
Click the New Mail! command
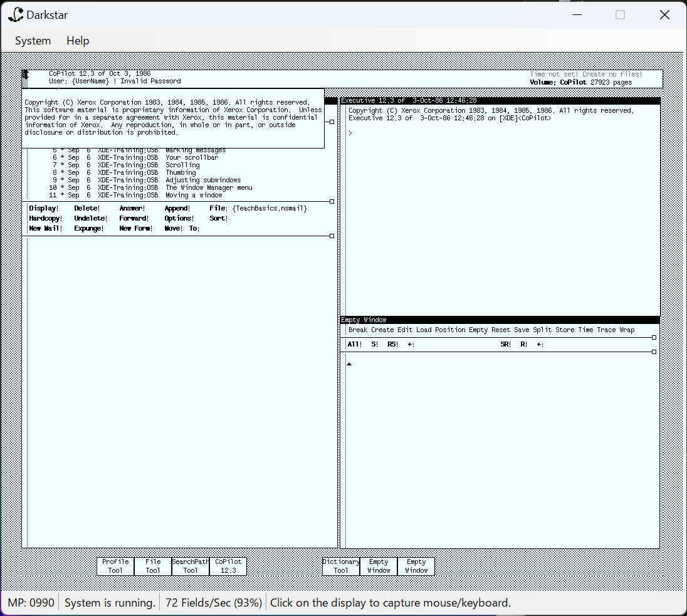[x=46, y=228]
